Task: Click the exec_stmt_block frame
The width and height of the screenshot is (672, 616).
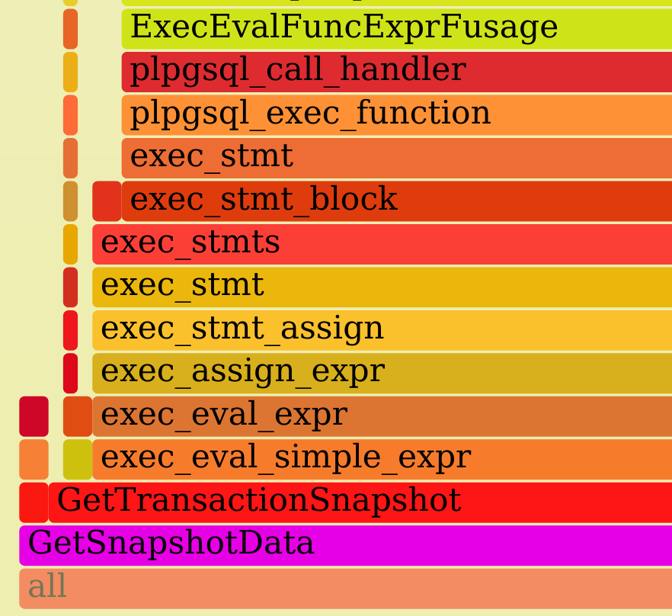Action: (396, 201)
